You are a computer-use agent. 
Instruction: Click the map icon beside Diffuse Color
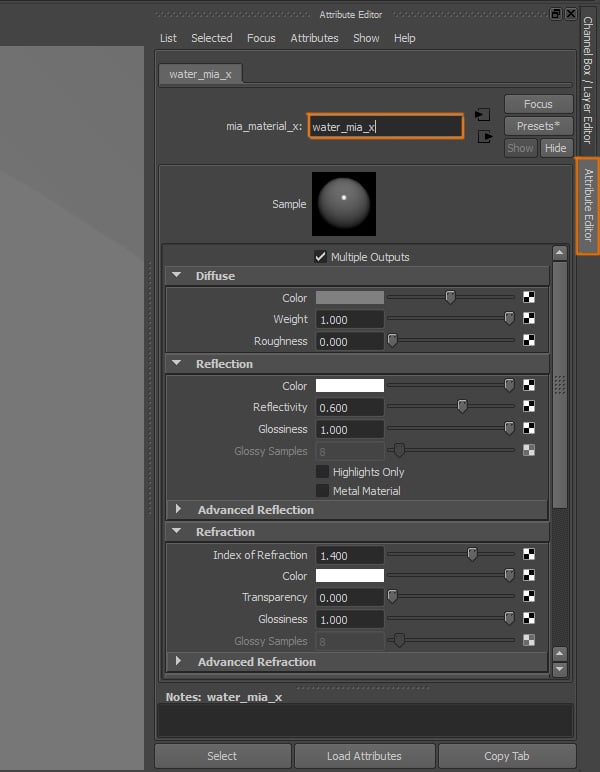click(x=529, y=298)
